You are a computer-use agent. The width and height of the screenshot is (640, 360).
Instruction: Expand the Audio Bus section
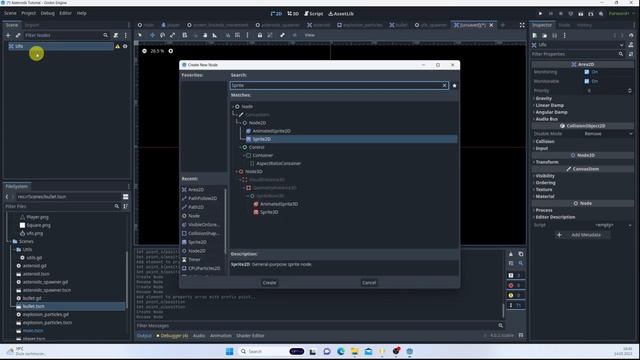click(x=547, y=119)
